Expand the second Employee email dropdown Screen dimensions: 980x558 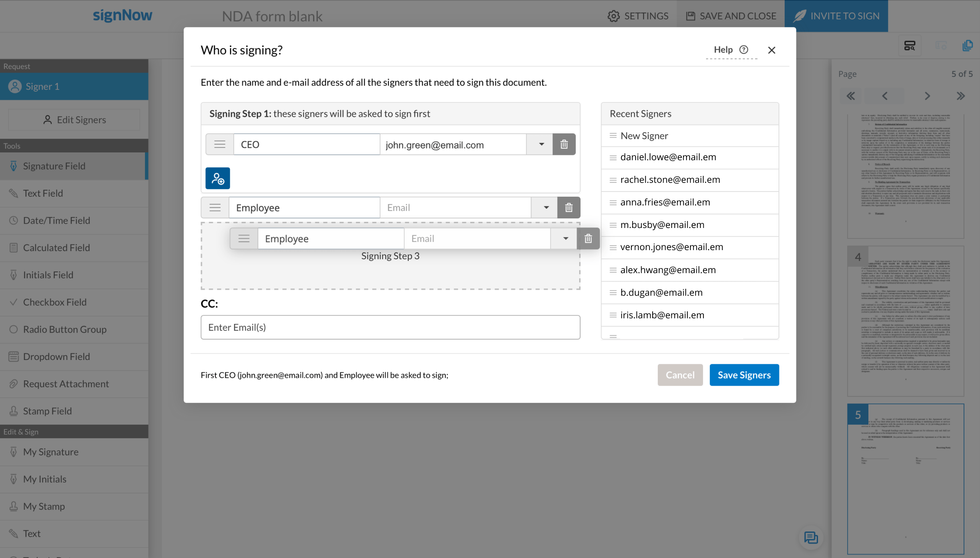546,208
